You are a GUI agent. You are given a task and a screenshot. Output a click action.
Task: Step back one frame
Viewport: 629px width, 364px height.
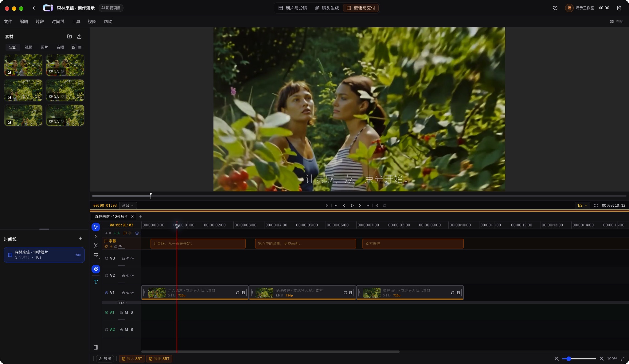[344, 205]
